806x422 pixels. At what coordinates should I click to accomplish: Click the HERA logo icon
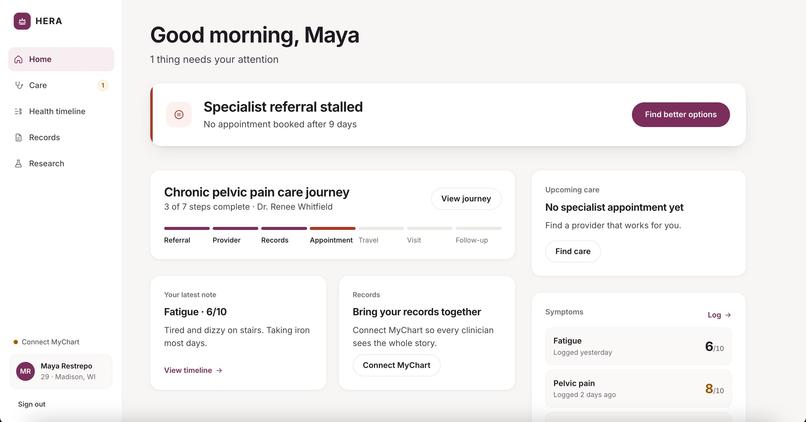coord(22,21)
